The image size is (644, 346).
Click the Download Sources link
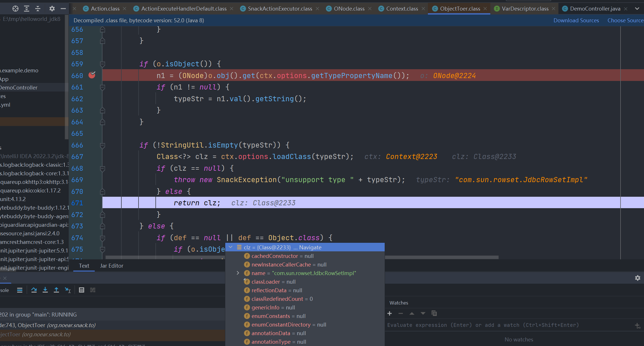tap(576, 20)
